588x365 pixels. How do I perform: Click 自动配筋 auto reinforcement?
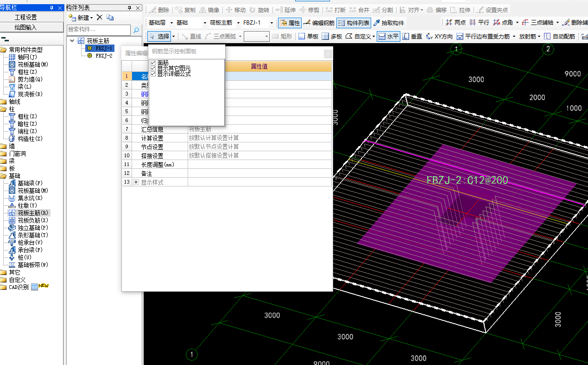560,36
